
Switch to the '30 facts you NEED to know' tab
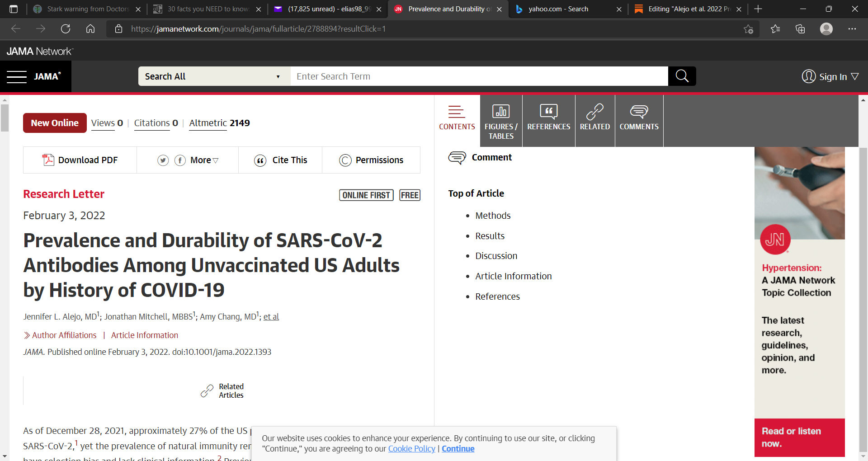coord(207,9)
